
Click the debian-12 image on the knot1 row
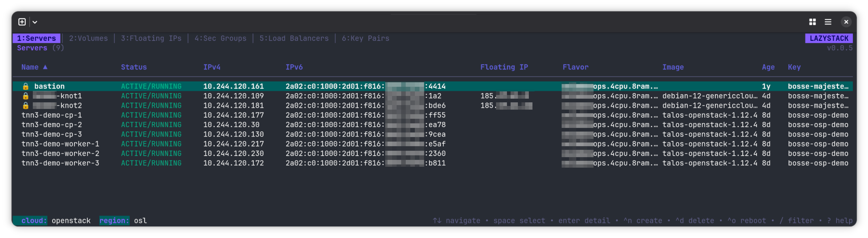coord(710,96)
